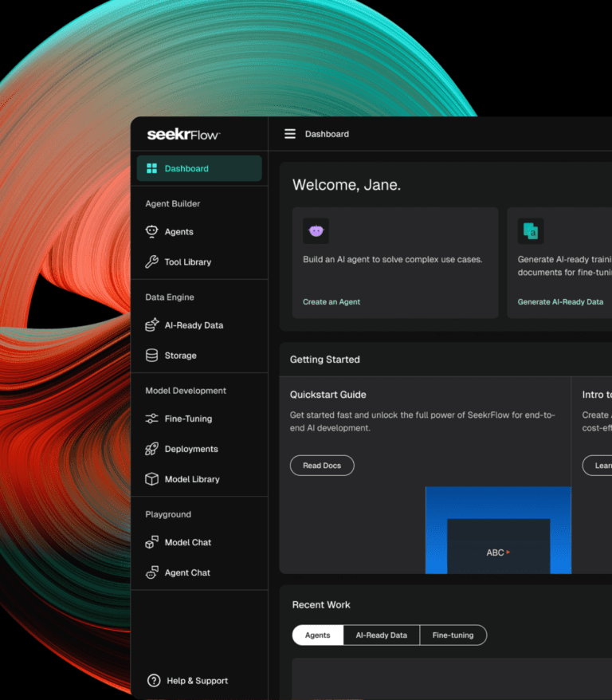The width and height of the screenshot is (612, 700).
Task: Open Storage sidebar label
Action: click(181, 356)
